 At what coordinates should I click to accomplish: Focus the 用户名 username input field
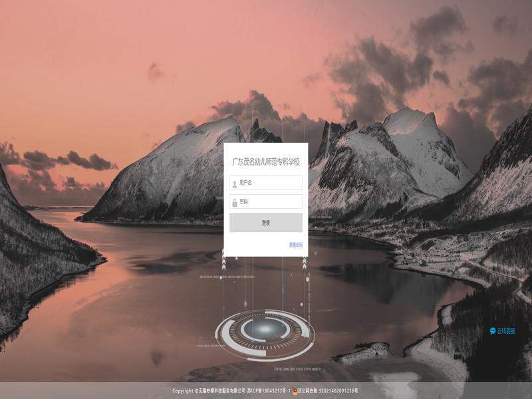269,183
